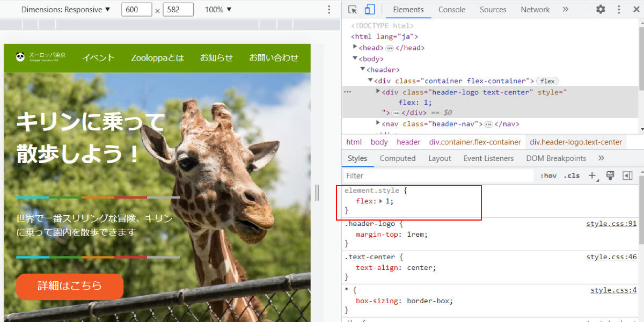The width and height of the screenshot is (644, 322).
Task: Switch to Sources panel tab
Action: click(493, 10)
